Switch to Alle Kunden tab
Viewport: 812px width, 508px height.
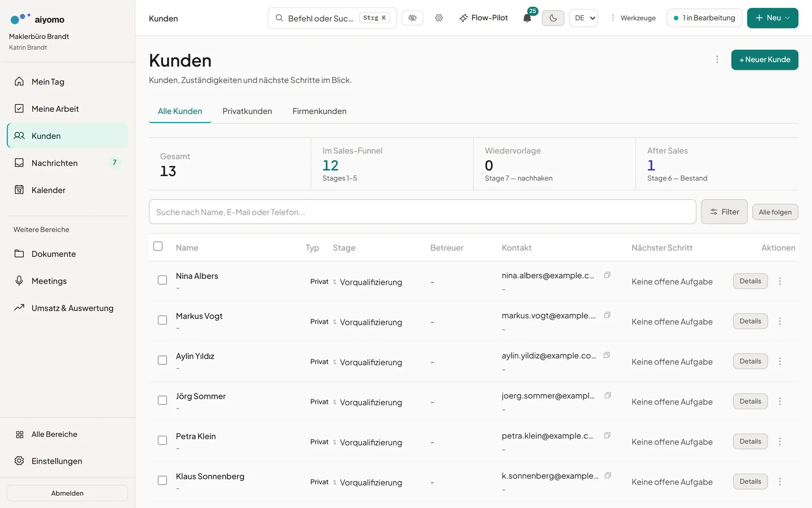[180, 111]
